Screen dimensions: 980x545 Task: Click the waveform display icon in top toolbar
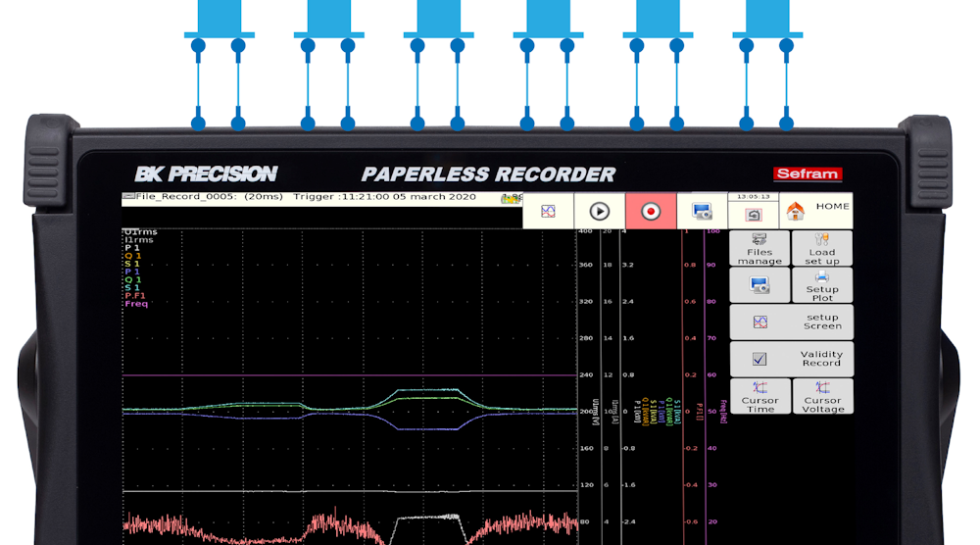pos(548,211)
